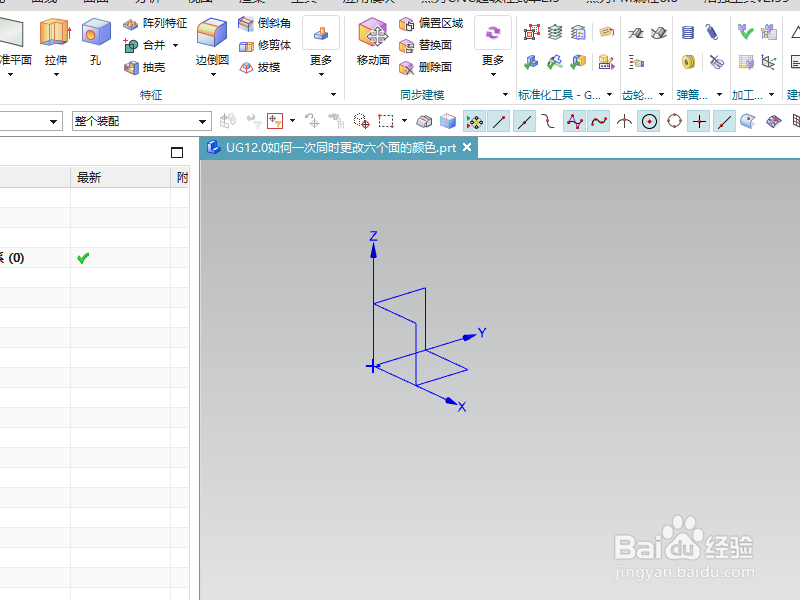Click the X axis arrow of the datum
Image resolution: width=800 pixels, height=600 pixels.
click(452, 403)
